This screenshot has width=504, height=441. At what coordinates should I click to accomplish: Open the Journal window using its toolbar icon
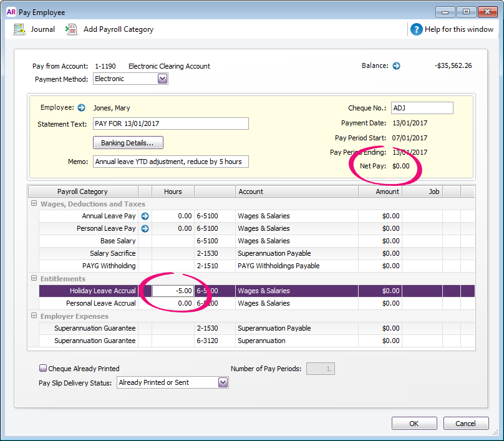19,29
